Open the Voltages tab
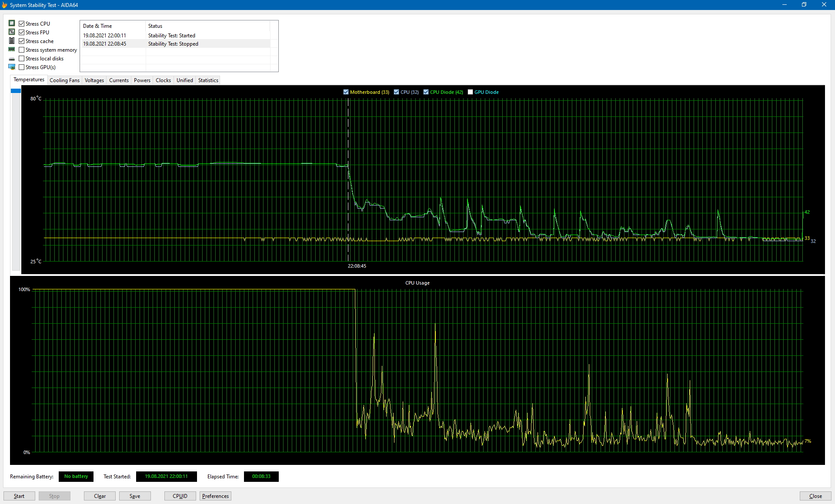 click(x=94, y=80)
